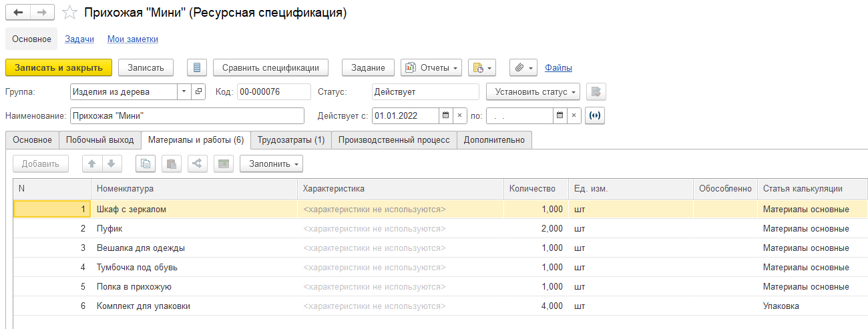Copy rows using the copy icon
Screen dimensions: 868x329
coord(146,163)
